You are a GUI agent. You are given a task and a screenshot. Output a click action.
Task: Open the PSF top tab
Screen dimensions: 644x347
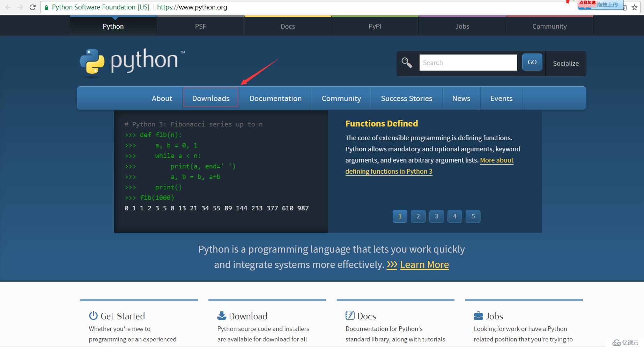pyautogui.click(x=200, y=26)
